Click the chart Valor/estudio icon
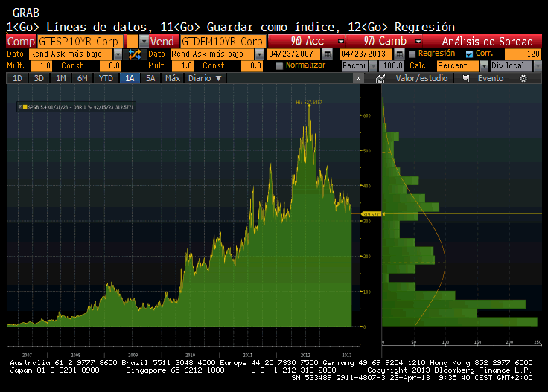Viewport: 548px width, 392px height. point(380,79)
